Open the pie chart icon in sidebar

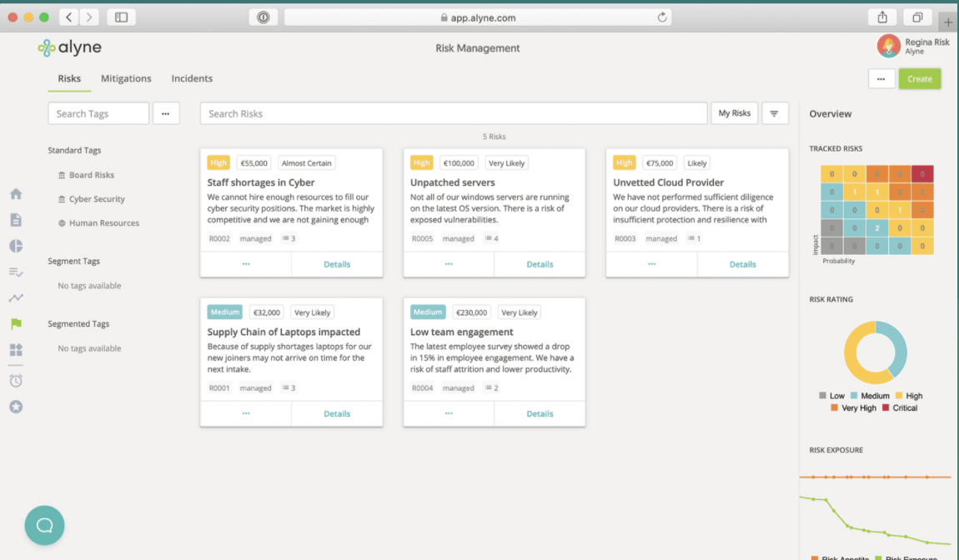tap(16, 246)
